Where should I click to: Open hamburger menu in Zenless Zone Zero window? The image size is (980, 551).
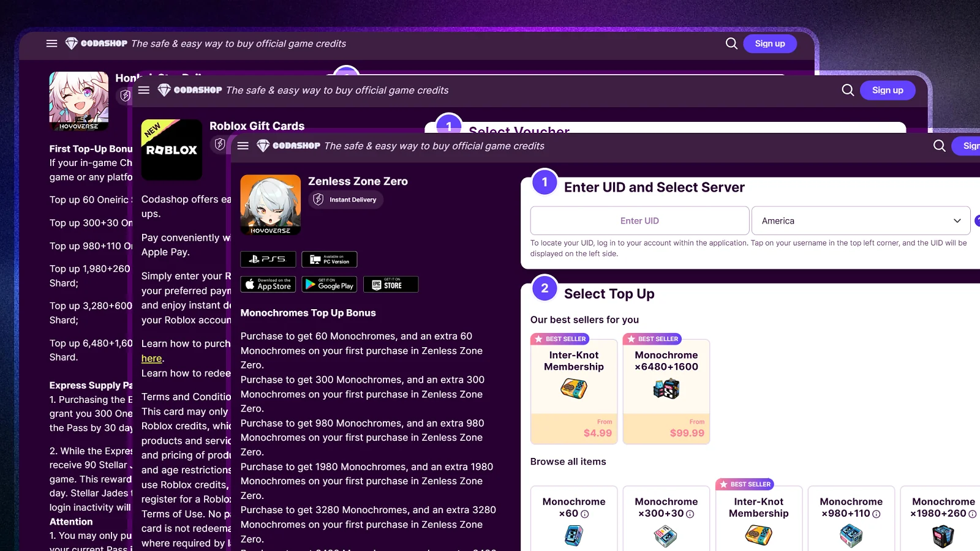243,146
